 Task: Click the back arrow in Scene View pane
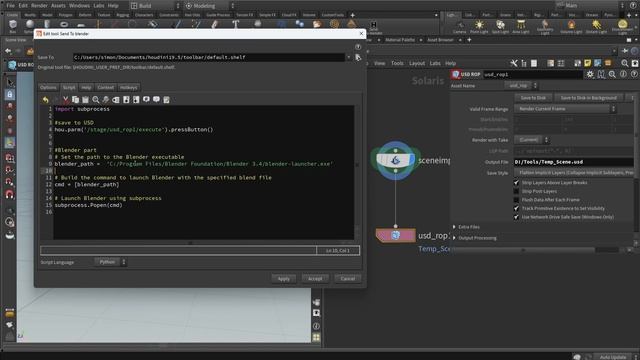tap(8, 51)
